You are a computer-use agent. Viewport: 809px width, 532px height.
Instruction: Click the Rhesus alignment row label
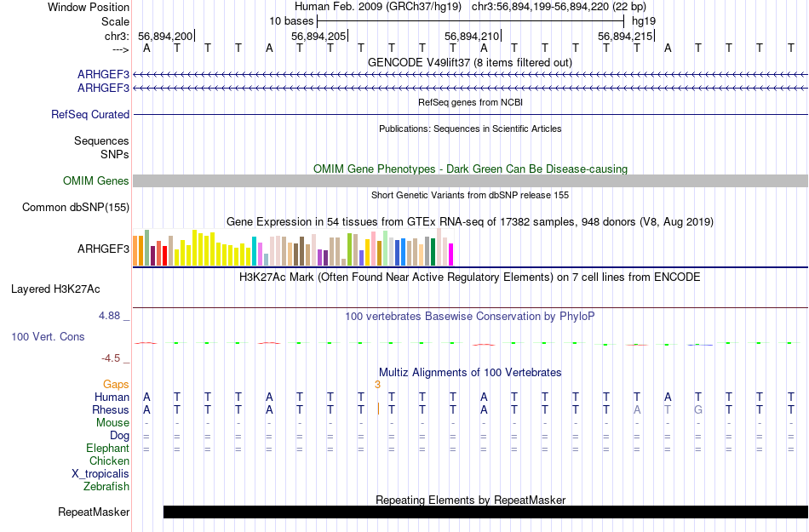(111, 409)
